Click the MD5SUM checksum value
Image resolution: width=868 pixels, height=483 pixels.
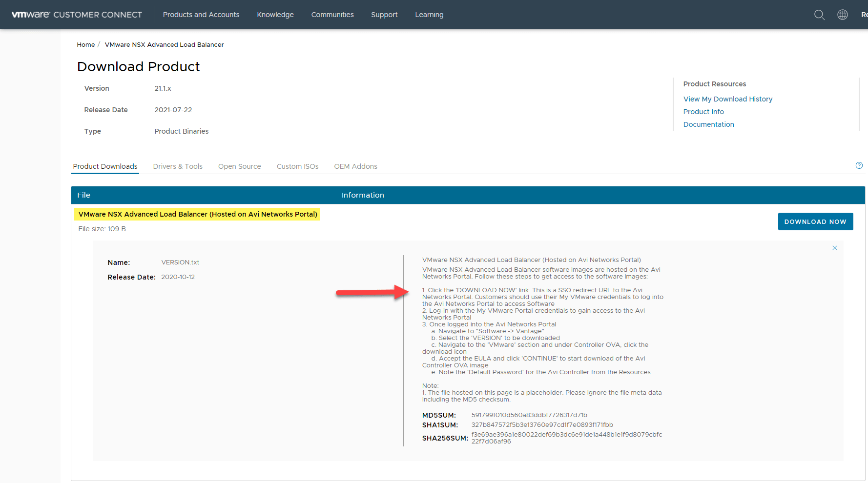click(529, 415)
